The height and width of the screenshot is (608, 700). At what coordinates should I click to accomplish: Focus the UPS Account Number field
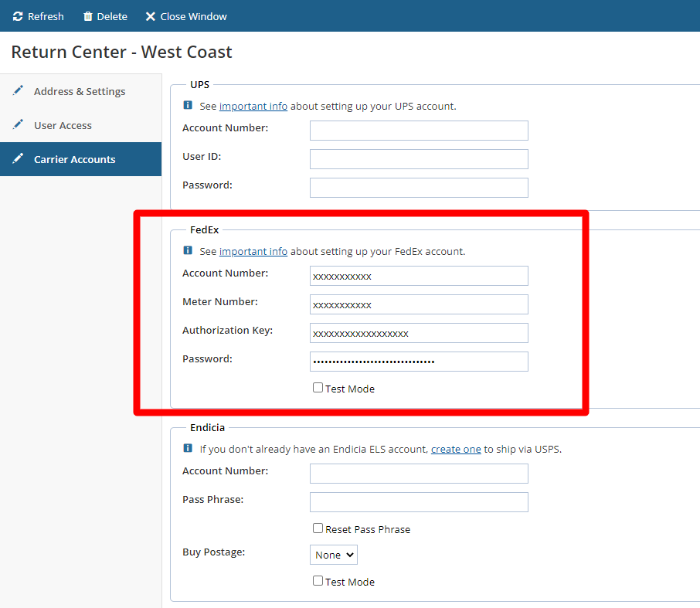click(x=419, y=131)
